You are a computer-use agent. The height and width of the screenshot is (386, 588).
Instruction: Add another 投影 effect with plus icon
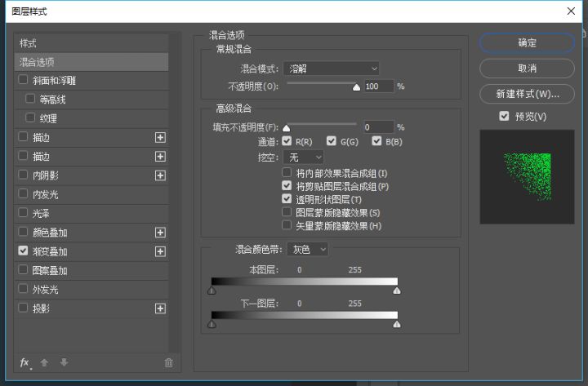[160, 308]
